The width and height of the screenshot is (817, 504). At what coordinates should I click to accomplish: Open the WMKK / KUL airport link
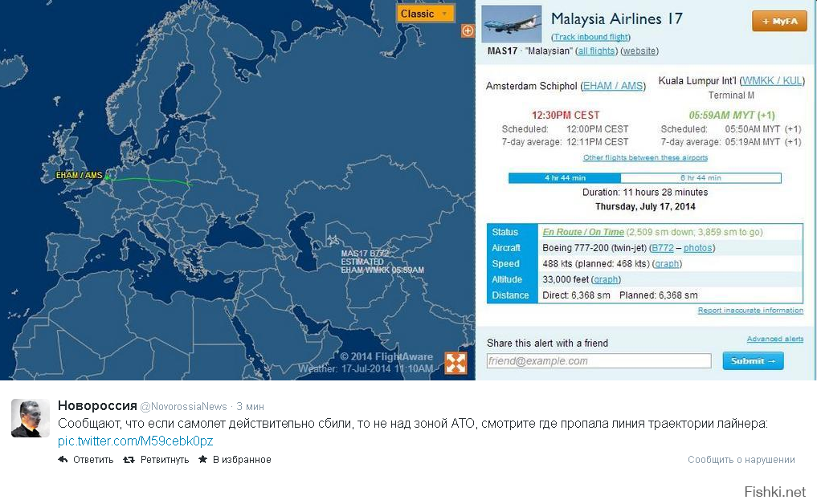772,81
